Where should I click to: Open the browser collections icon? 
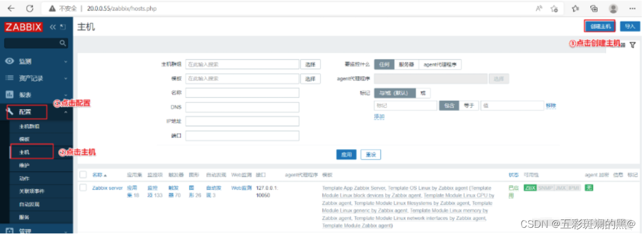(x=594, y=8)
